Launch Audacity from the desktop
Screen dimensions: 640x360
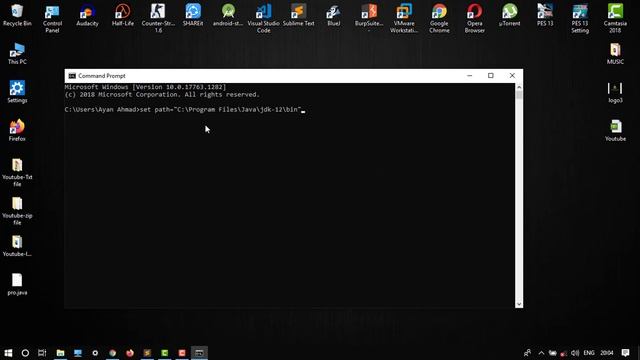tap(87, 16)
